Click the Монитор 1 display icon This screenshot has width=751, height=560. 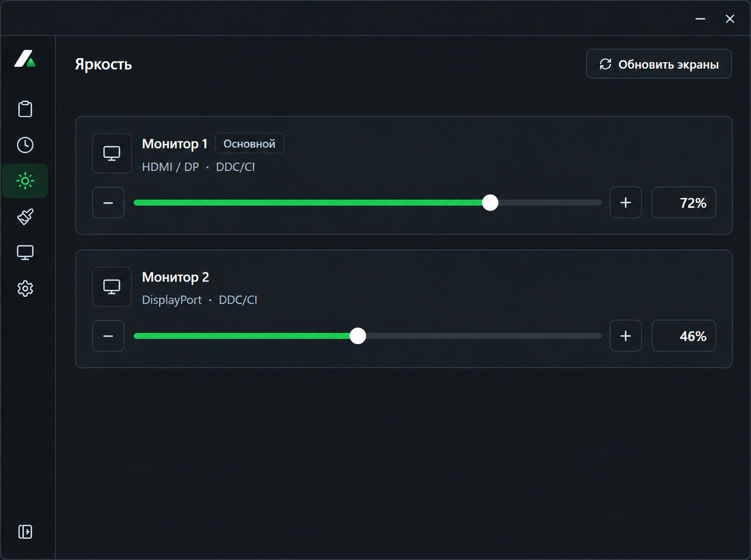pyautogui.click(x=112, y=154)
